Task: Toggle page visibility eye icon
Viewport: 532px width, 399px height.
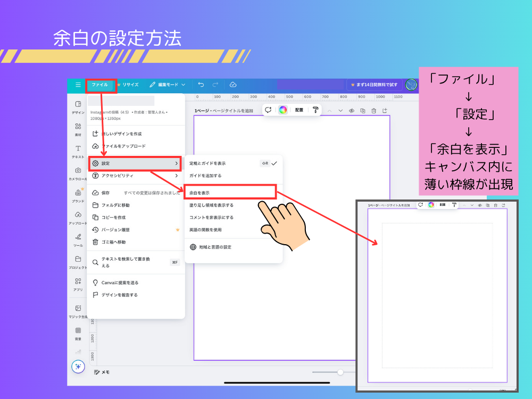Action: coord(352,111)
